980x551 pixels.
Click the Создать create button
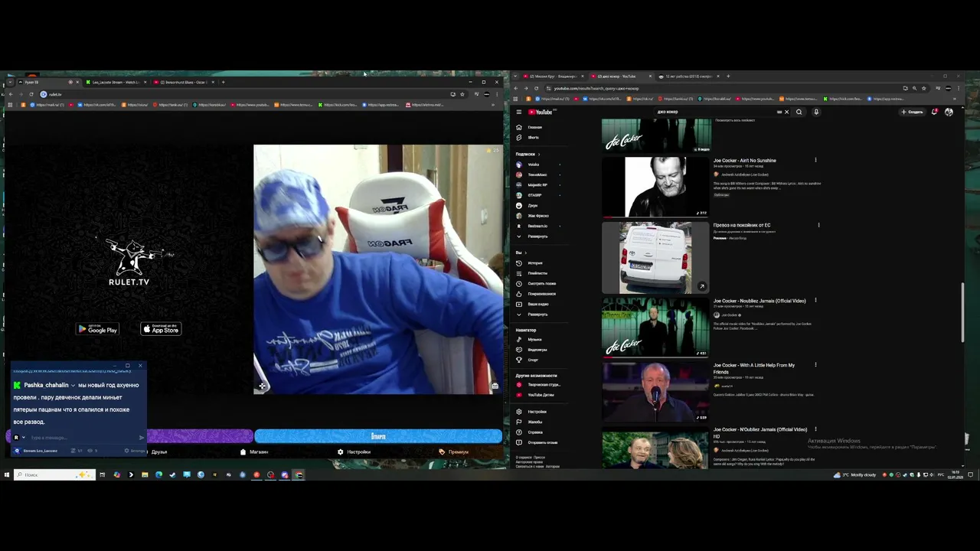tap(912, 112)
